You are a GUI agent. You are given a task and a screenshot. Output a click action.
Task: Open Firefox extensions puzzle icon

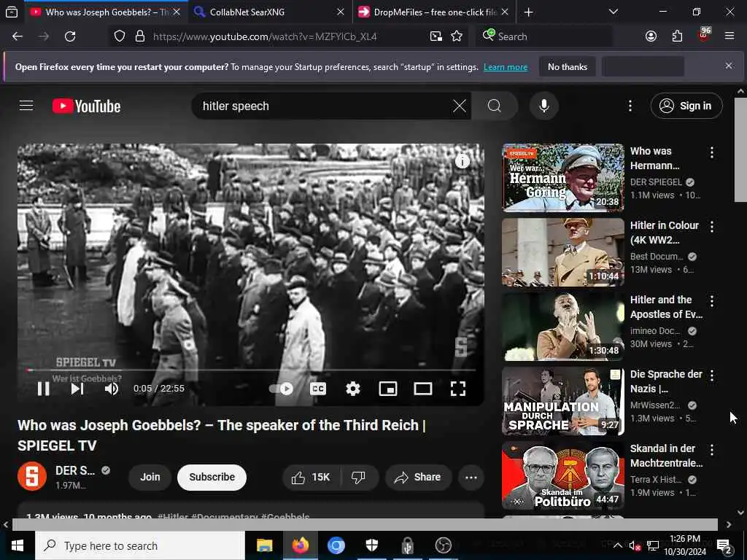(x=677, y=36)
